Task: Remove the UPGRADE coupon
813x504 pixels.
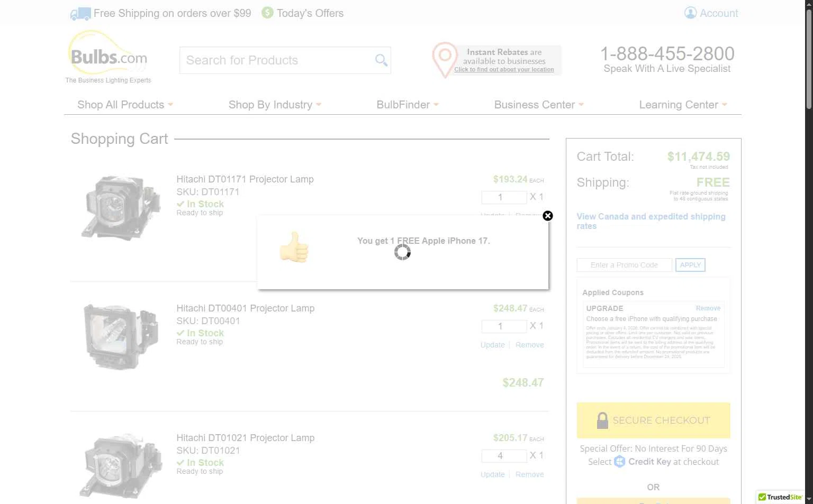Action: [x=708, y=308]
